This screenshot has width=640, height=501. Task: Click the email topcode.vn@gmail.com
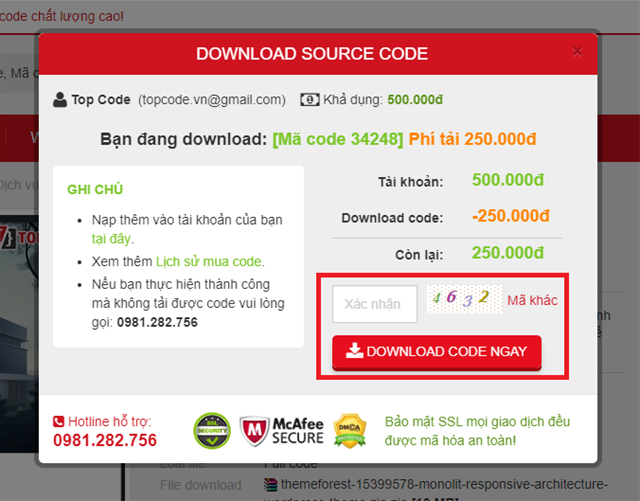(212, 100)
